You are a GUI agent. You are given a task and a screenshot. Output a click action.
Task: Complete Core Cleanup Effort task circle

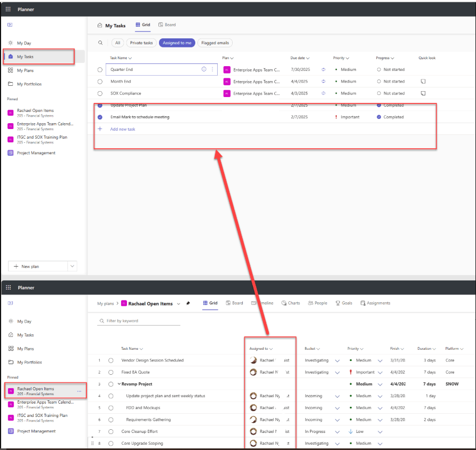point(111,431)
